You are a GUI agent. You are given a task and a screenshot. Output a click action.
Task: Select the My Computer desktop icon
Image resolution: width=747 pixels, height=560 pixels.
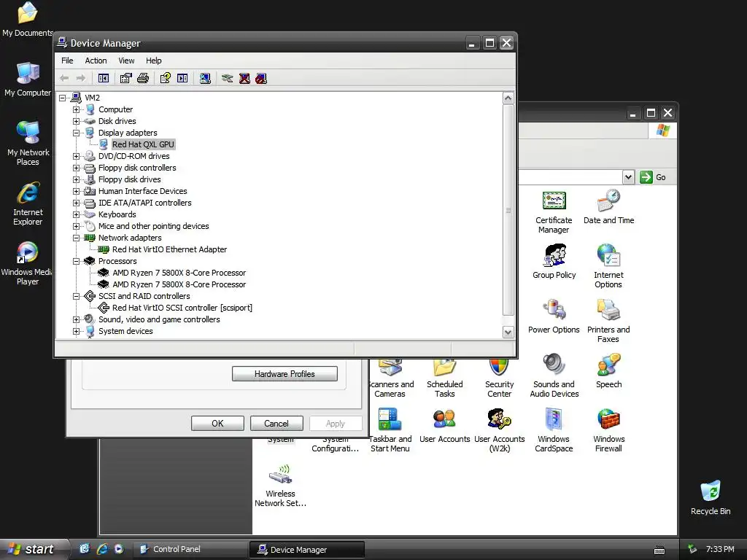pos(28,79)
